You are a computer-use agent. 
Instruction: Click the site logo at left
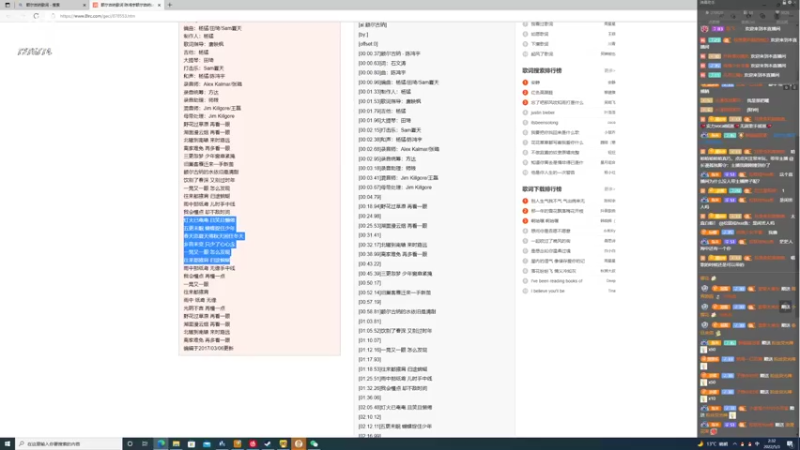(35, 52)
